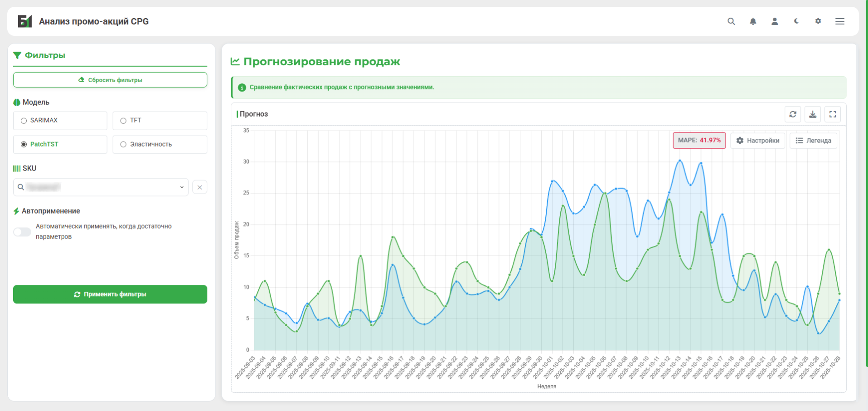This screenshot has width=868, height=411.
Task: Enable the Автоприменение toggle switch
Action: coord(22,232)
